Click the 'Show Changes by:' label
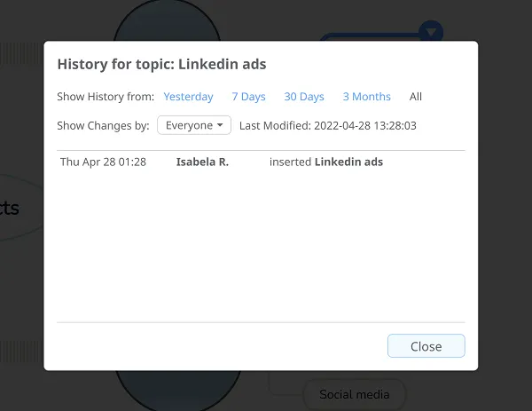532x411 pixels. tap(103, 126)
